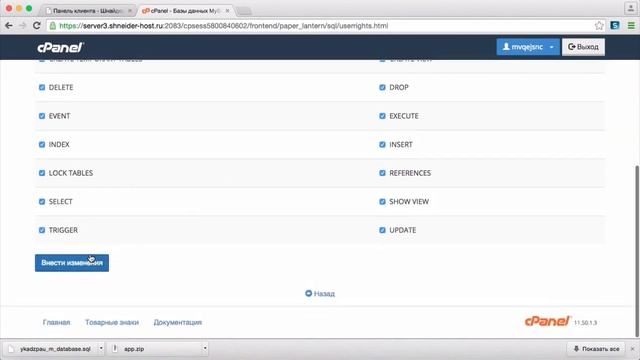
Task: Toggle the EVENT privilege checkbox
Action: pos(42,116)
